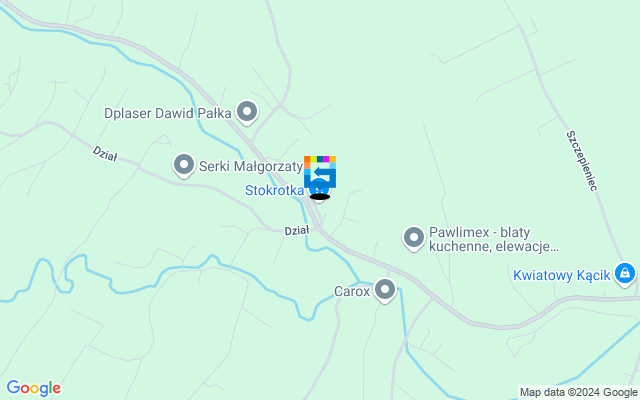Screen dimensions: 640x400
Task: Select the Serki Małgorzaty text label
Action: click(x=251, y=166)
